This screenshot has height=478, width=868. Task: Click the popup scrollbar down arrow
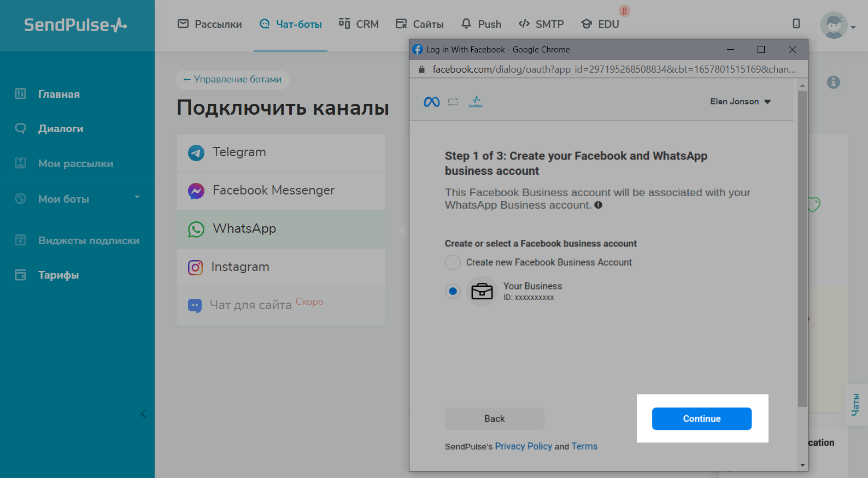click(802, 465)
